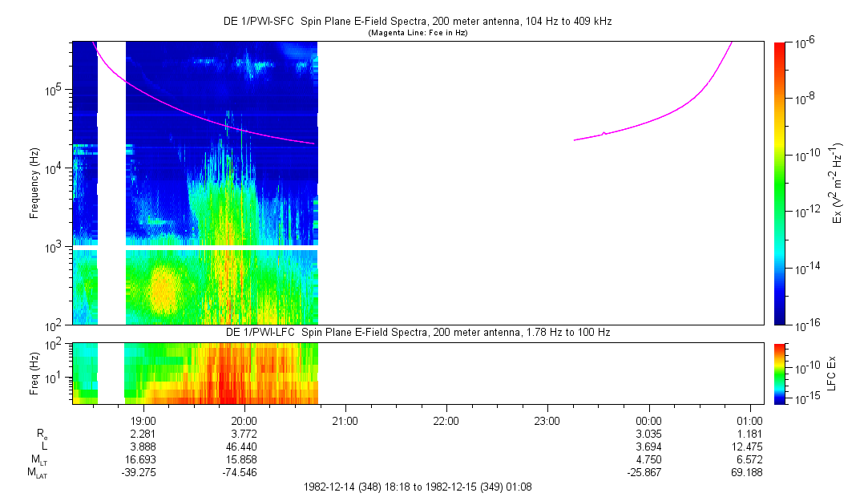Click the L value 46.440

point(244,446)
